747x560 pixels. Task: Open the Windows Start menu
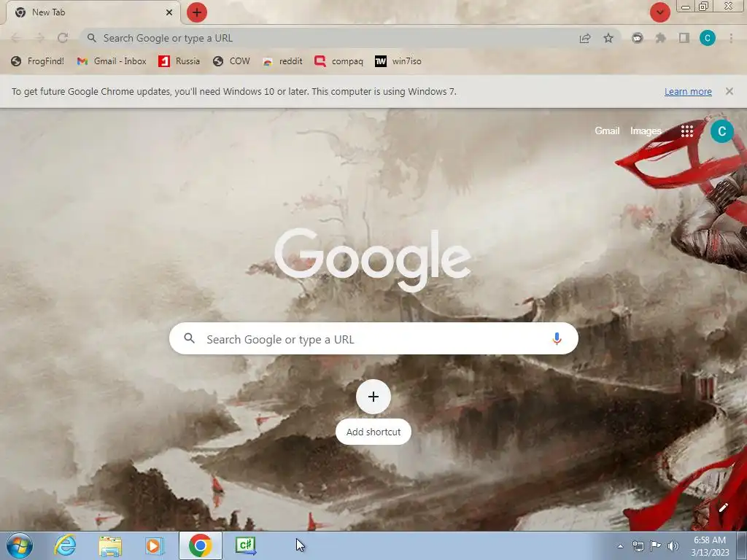(19, 545)
